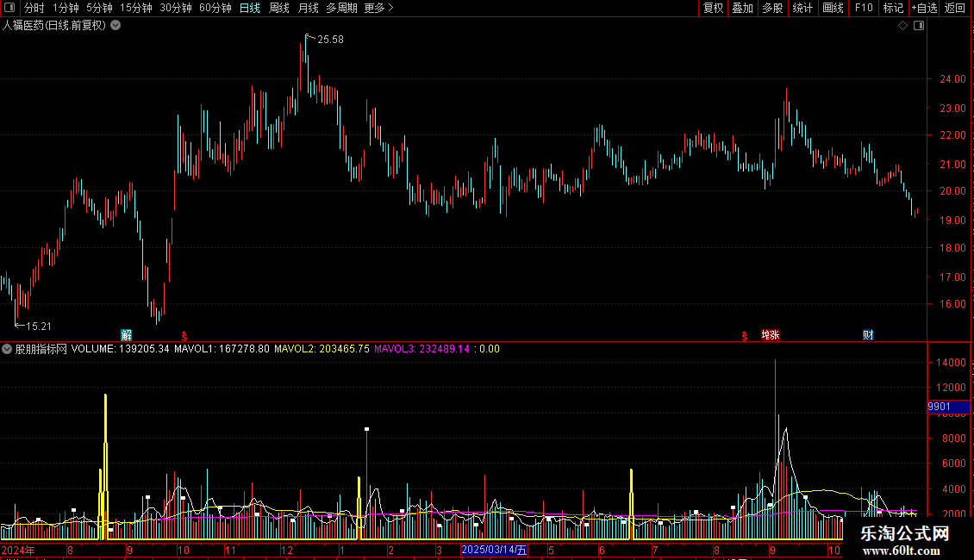Click the 标记 mark button
Screen dimensions: 974x560
[x=893, y=8]
